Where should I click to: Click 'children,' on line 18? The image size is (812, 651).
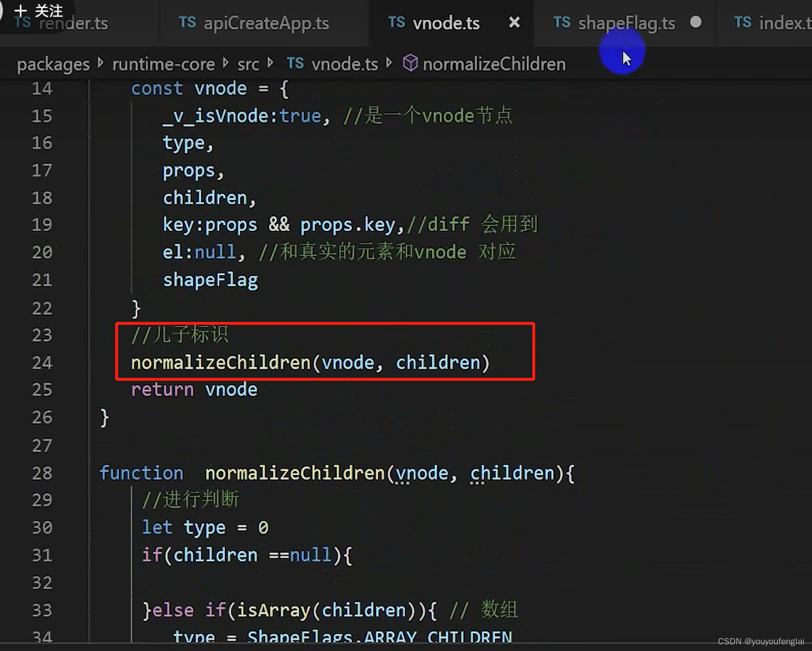tap(210, 198)
